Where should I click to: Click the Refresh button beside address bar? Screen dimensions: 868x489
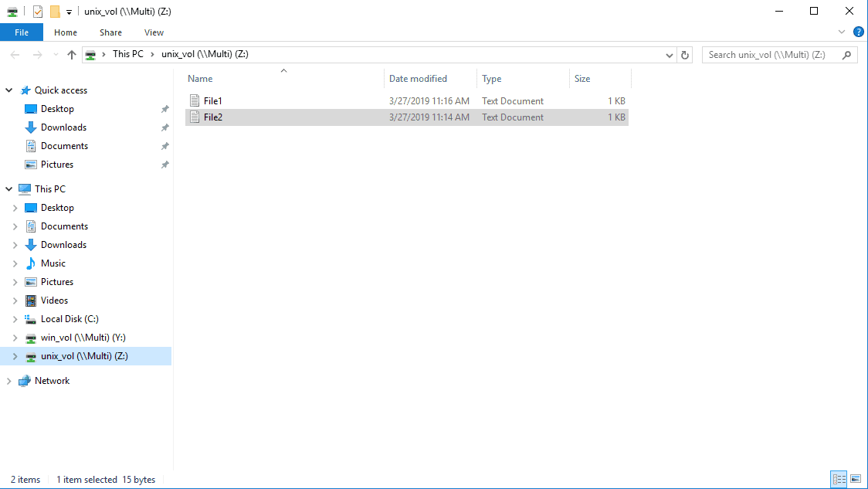(685, 55)
